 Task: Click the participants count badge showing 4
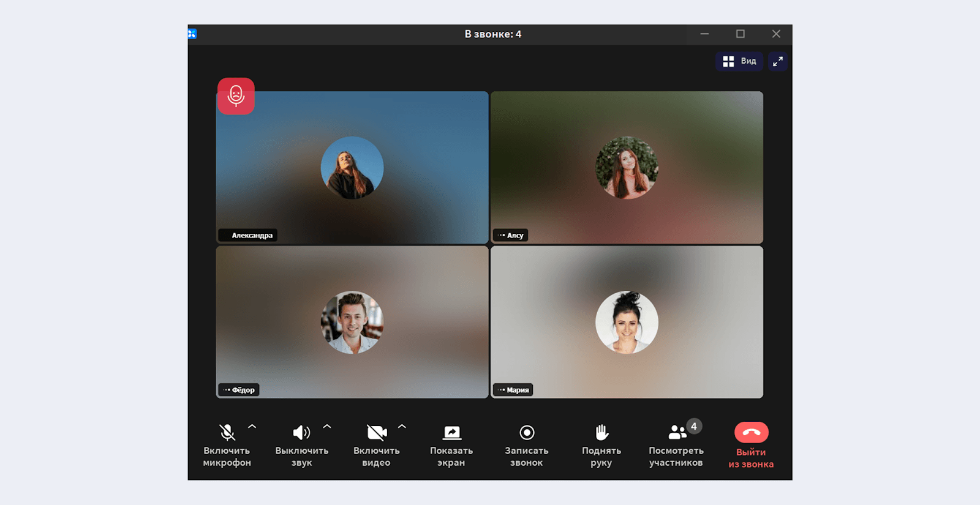click(693, 426)
